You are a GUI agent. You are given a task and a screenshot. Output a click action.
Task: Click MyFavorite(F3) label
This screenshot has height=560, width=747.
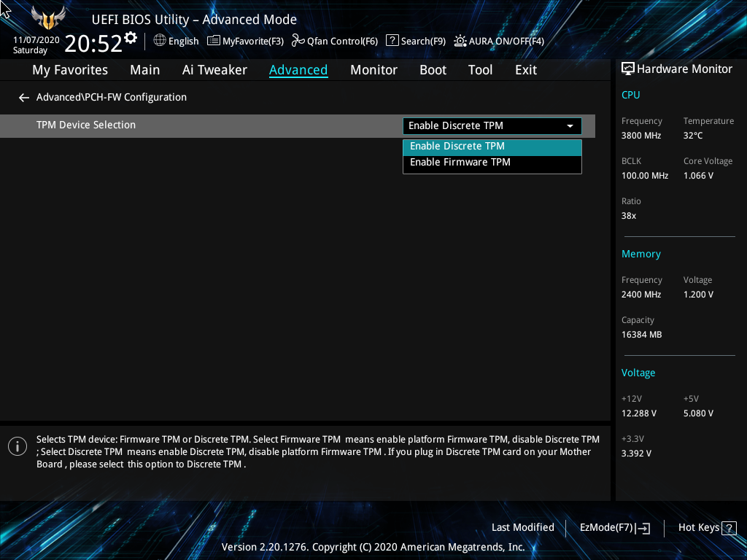click(253, 42)
